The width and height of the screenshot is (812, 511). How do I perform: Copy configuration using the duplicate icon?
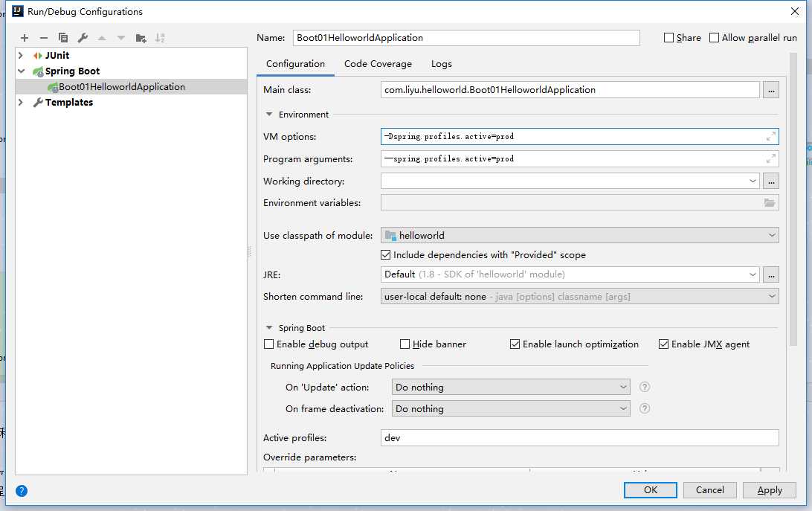click(63, 38)
